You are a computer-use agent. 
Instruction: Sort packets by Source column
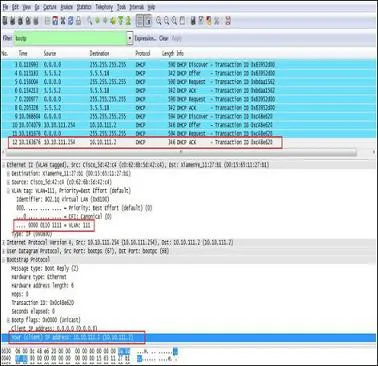tap(50, 53)
